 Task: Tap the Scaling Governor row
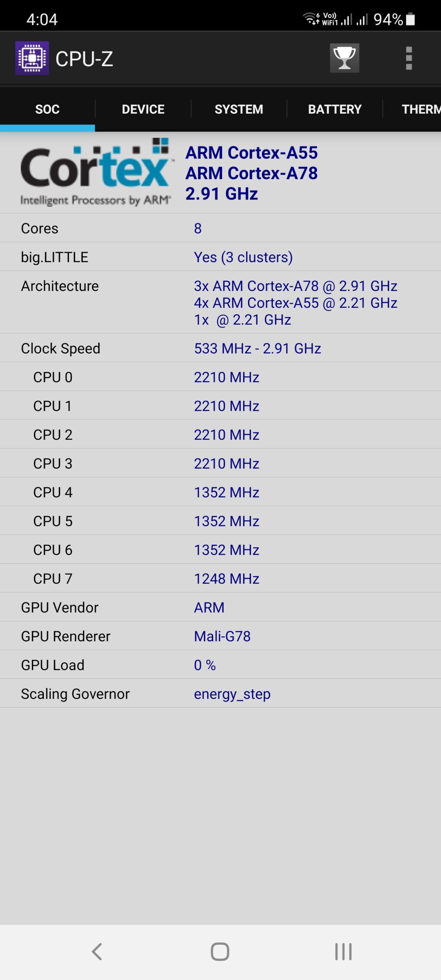pyautogui.click(x=220, y=694)
